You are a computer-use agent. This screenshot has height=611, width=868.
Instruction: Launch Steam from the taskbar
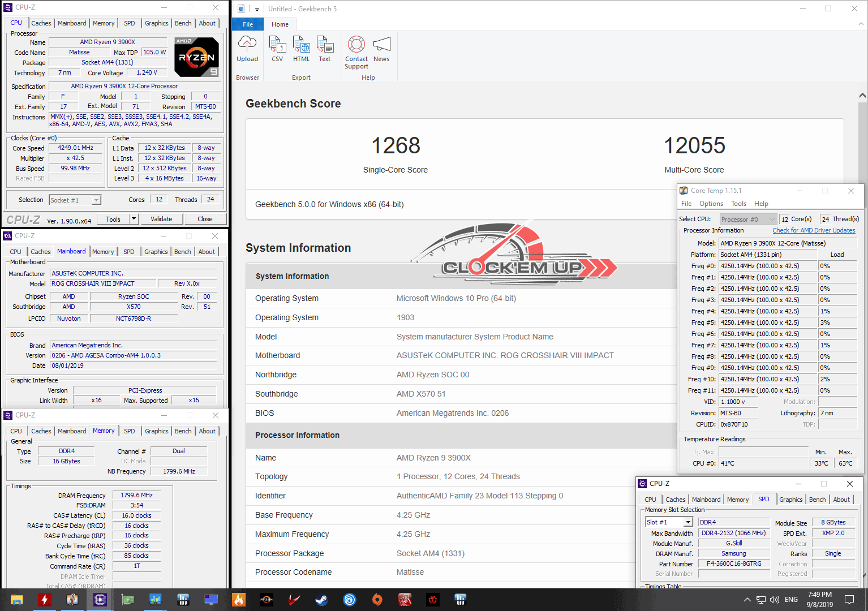(322, 600)
